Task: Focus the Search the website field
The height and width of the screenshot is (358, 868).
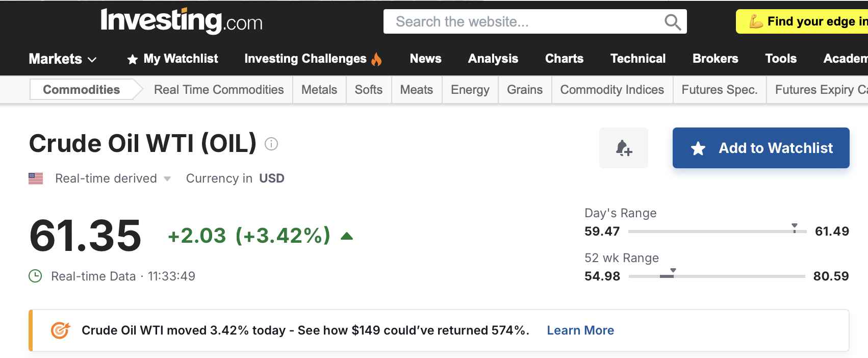Action: (x=525, y=22)
